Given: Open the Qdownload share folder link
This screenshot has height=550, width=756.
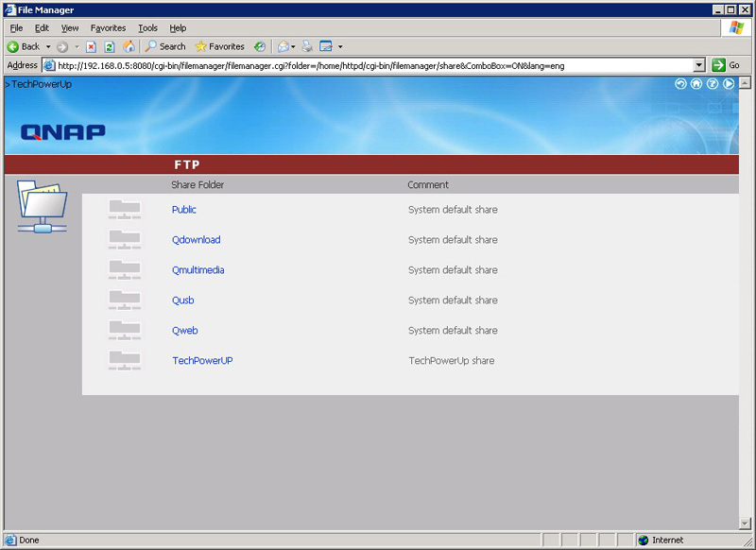Looking at the screenshot, I should [x=197, y=240].
